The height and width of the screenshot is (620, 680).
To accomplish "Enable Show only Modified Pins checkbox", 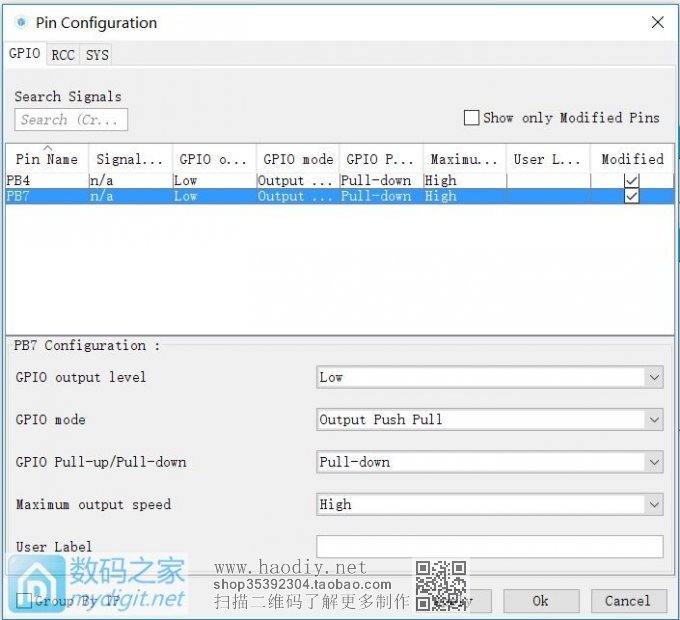I will coord(472,118).
